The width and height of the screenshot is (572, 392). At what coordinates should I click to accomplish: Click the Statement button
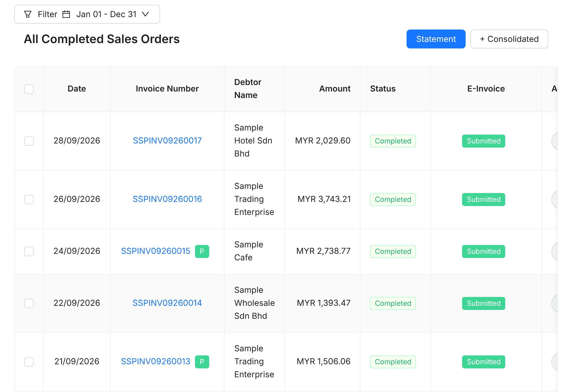tap(436, 39)
